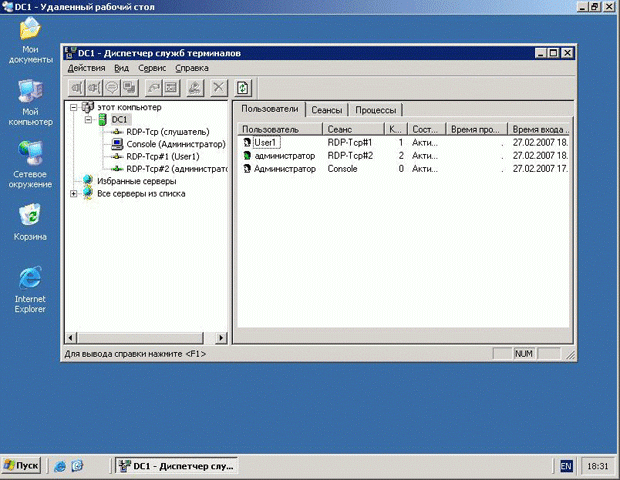620x480 pixels.
Task: Sort by the 'Сост...' column header
Action: click(427, 129)
